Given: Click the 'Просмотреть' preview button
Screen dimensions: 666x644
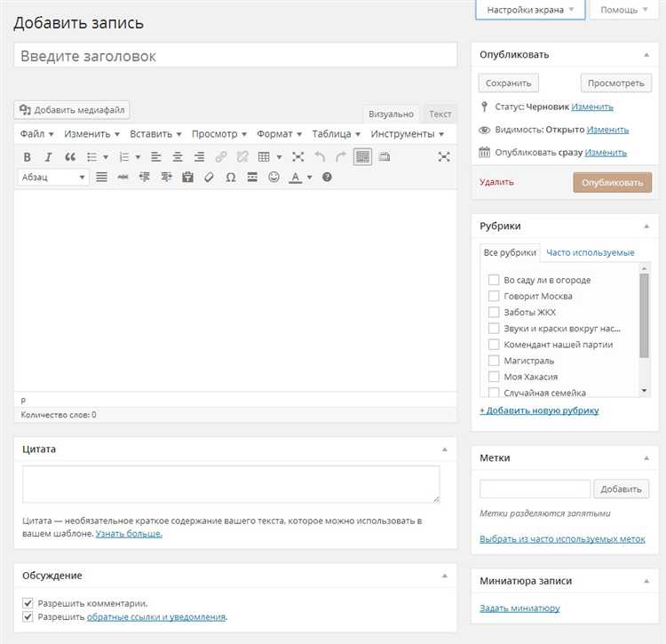Looking at the screenshot, I should [616, 83].
